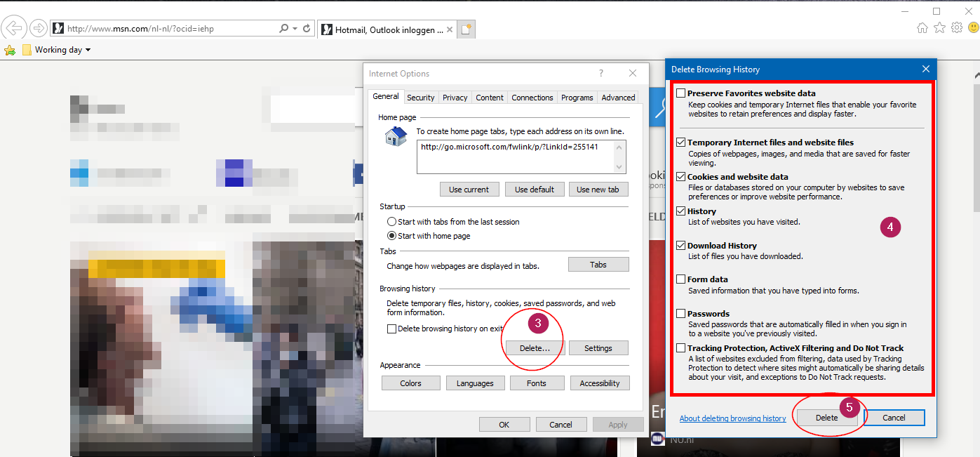Uncheck Temporary Internet files and website files
Screen dimensions: 980x457
(x=681, y=143)
